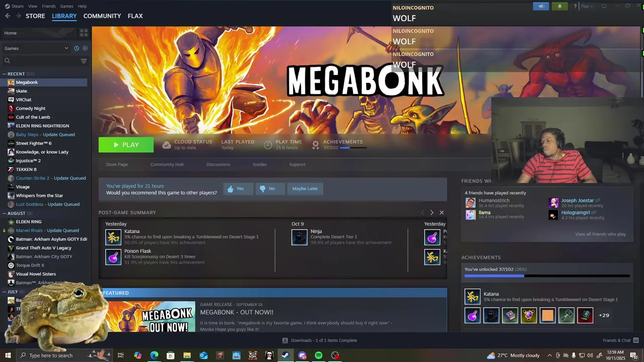Collapse the AUGUST games section
Viewport: 644px width, 362px height.
pos(5,213)
